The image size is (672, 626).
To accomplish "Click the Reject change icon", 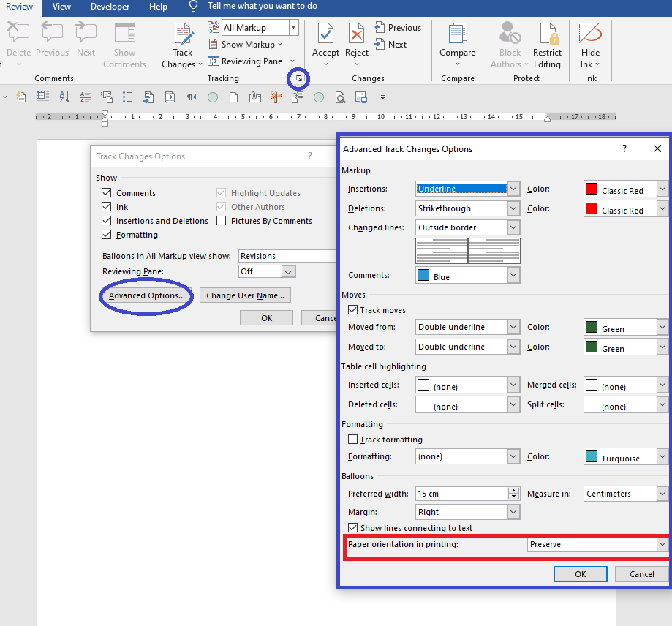I will click(357, 34).
